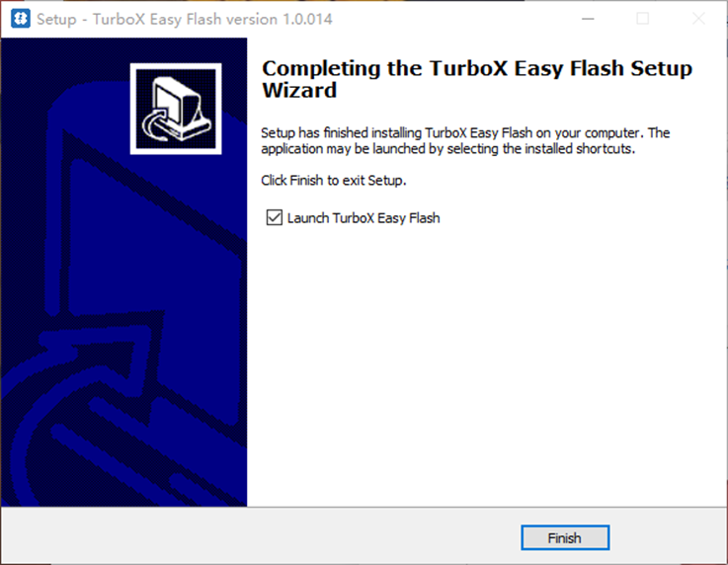Screen dimensions: 728x565
Task: Click the word "Wizard" in the heading
Action: (x=299, y=90)
